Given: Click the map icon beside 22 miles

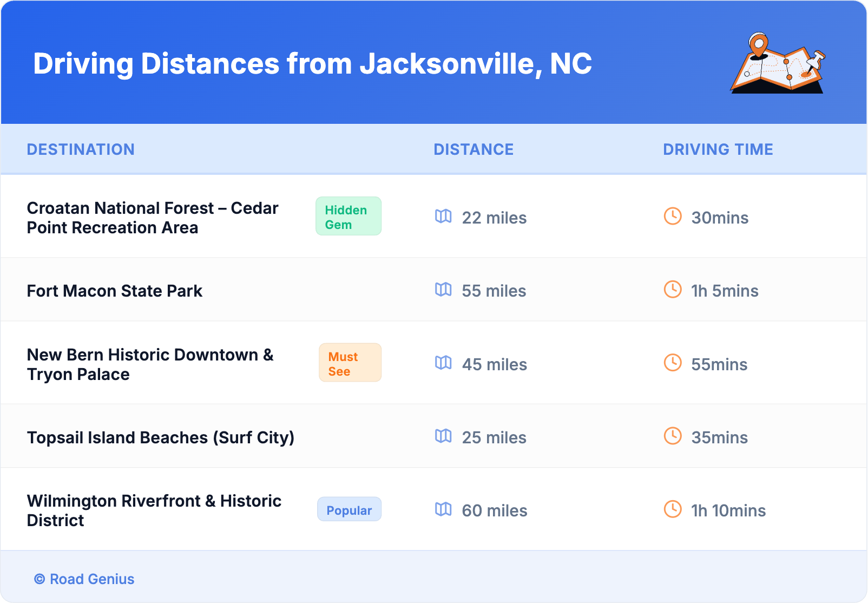Looking at the screenshot, I should pyautogui.click(x=443, y=217).
